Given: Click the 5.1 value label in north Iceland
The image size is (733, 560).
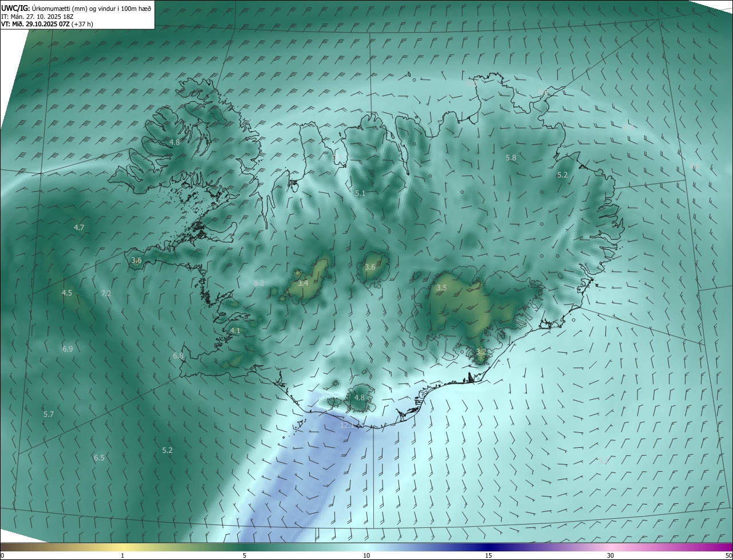Looking at the screenshot, I should coord(360,194).
